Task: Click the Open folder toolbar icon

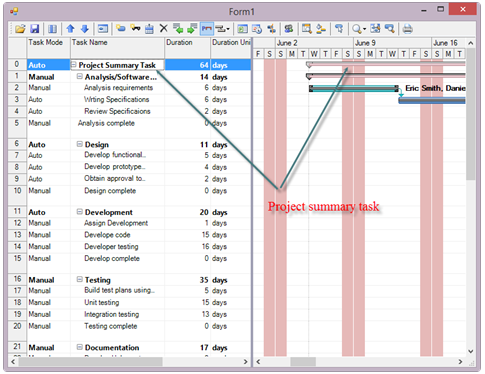Action: coord(20,29)
